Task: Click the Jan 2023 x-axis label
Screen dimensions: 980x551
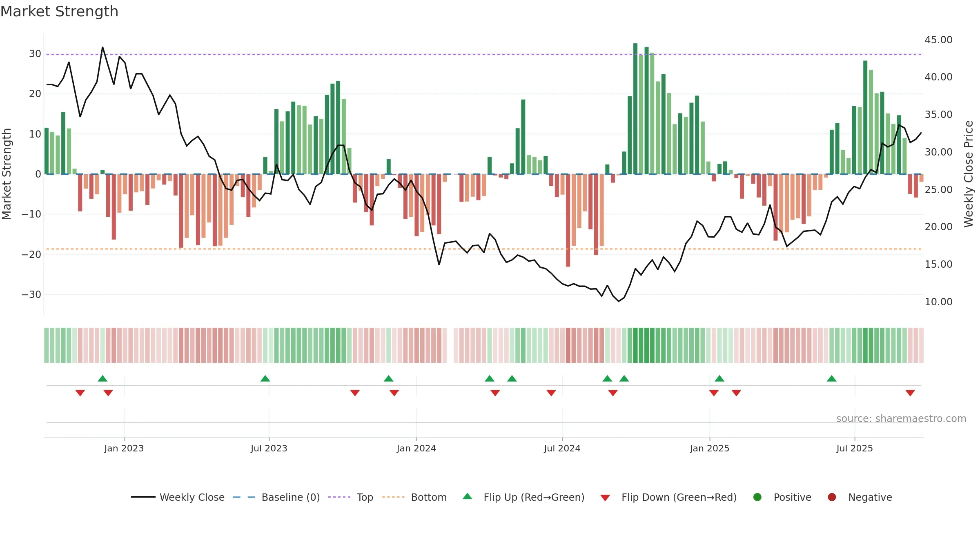Action: [x=124, y=448]
